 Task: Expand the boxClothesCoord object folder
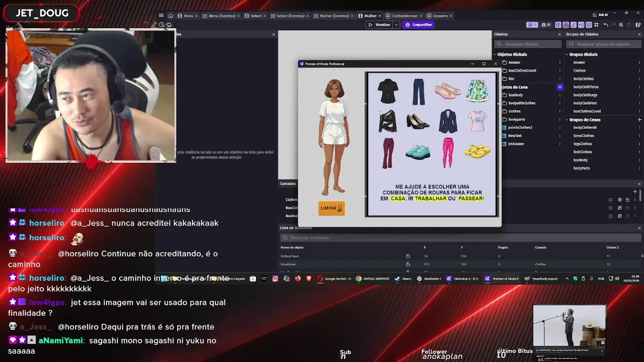click(505, 70)
